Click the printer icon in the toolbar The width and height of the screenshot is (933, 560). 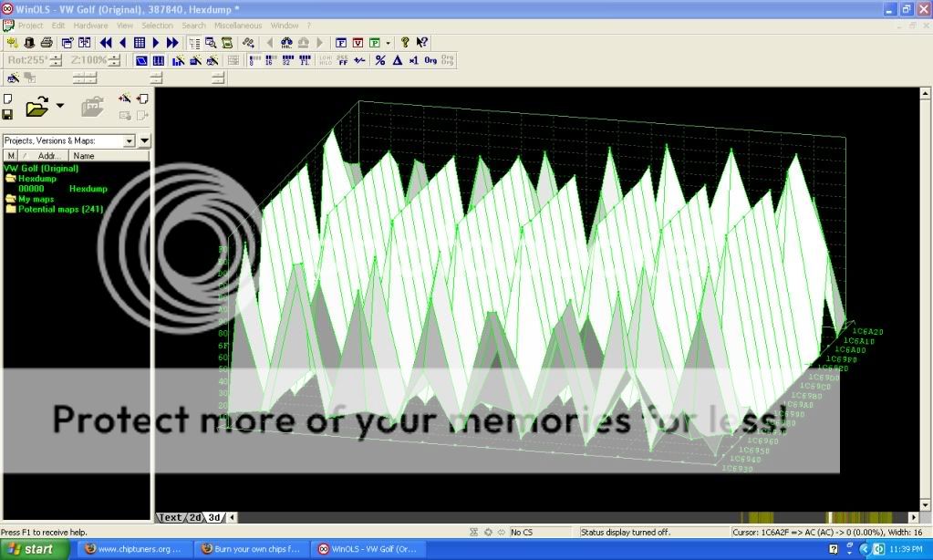(x=45, y=43)
